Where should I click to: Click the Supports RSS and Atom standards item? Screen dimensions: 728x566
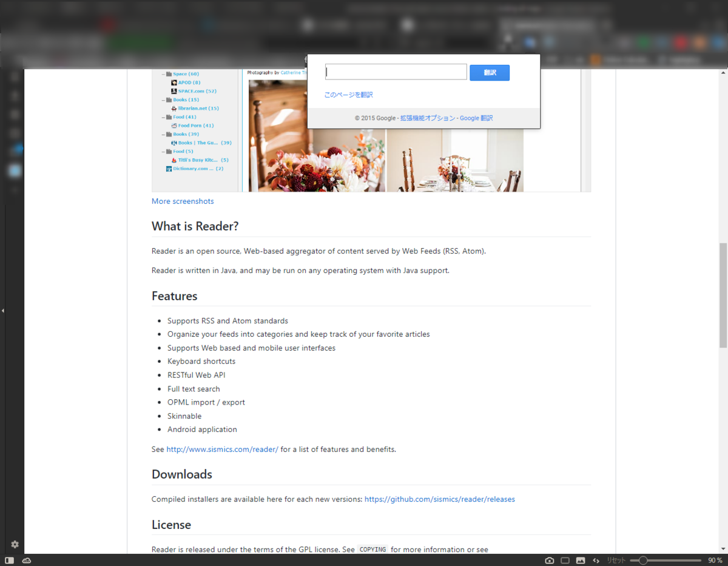click(227, 321)
